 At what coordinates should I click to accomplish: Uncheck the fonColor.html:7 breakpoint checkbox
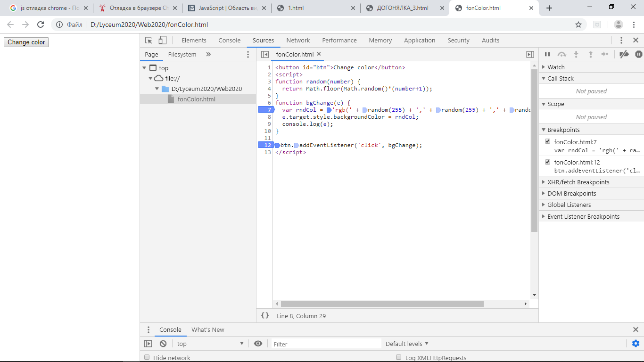(547, 141)
